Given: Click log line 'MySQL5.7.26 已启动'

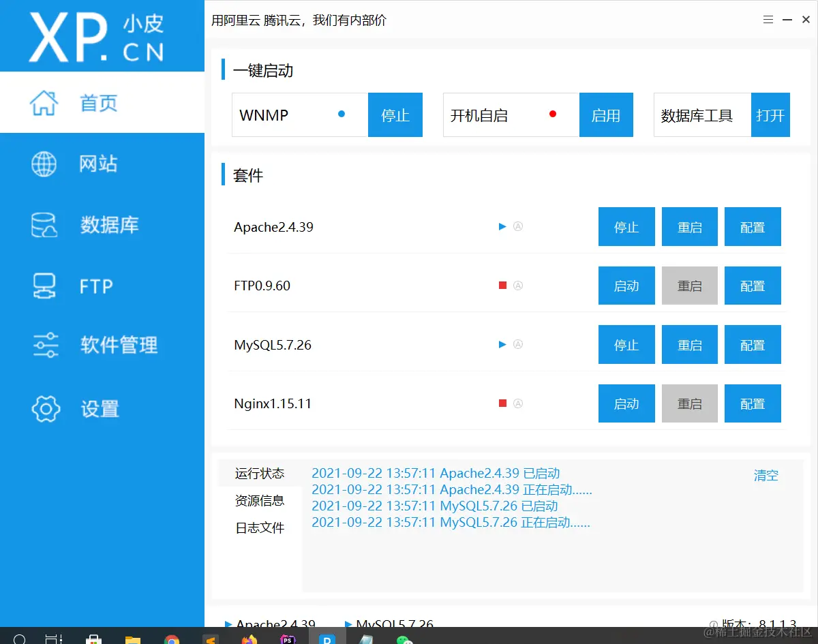Looking at the screenshot, I should 435,506.
